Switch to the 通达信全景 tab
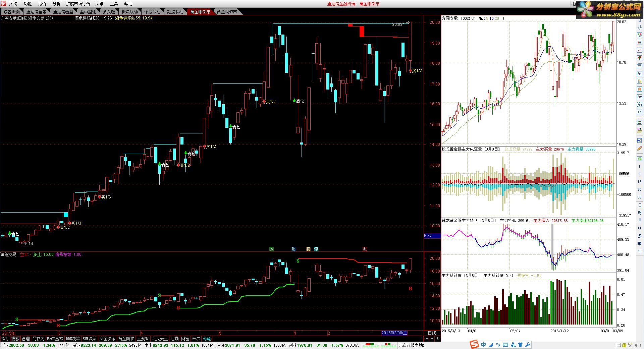Screen dimensions: 644x349 [37, 12]
